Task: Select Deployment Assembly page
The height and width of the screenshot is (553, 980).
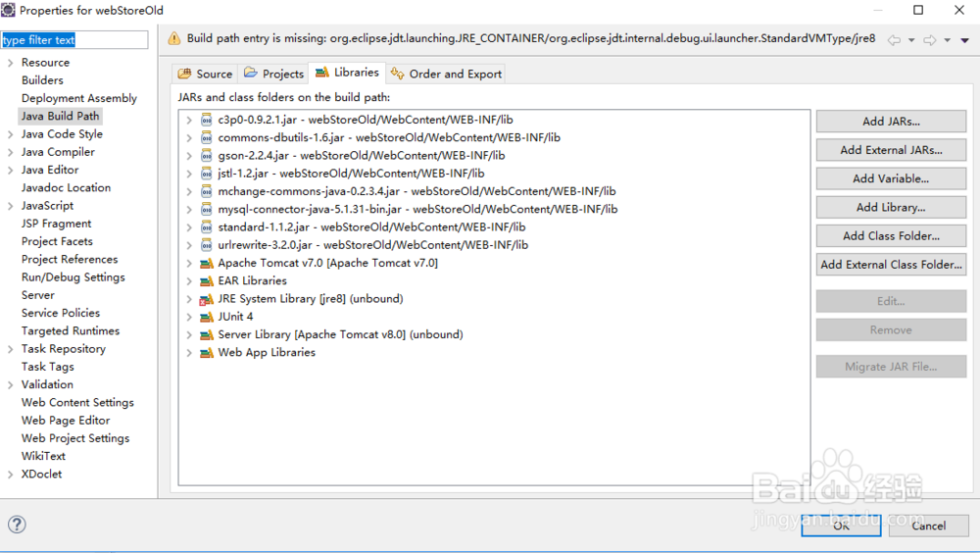Action: [78, 98]
